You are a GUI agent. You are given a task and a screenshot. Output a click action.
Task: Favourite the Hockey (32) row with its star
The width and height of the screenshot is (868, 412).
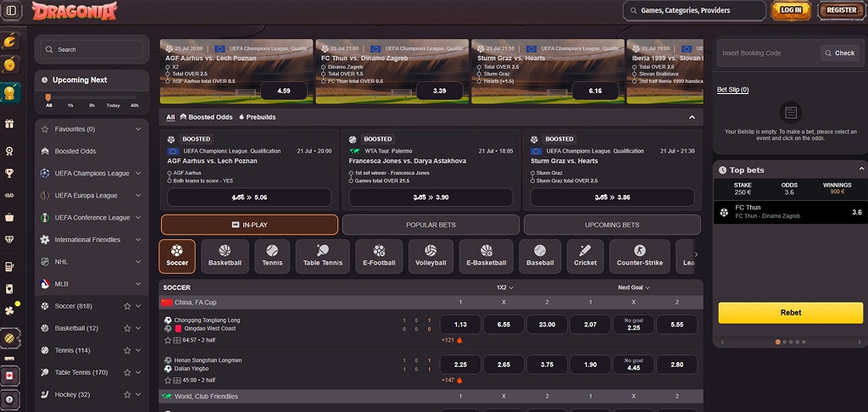[x=127, y=395]
